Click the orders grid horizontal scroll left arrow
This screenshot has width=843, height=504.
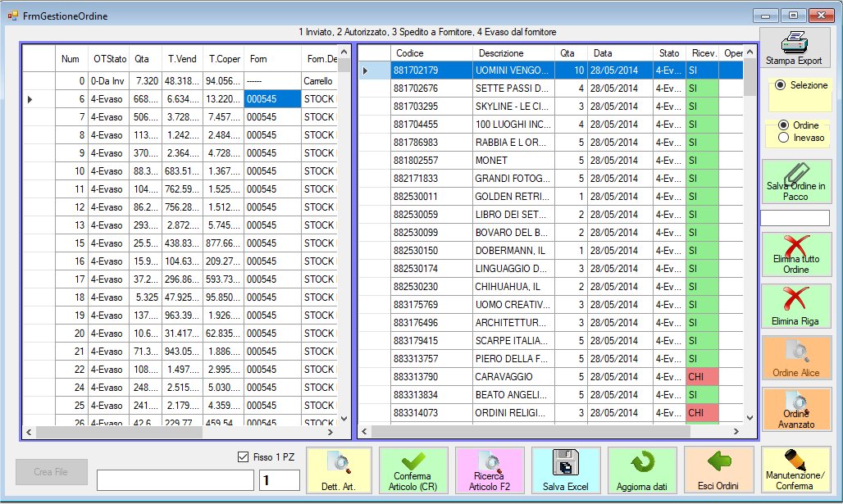(x=29, y=432)
